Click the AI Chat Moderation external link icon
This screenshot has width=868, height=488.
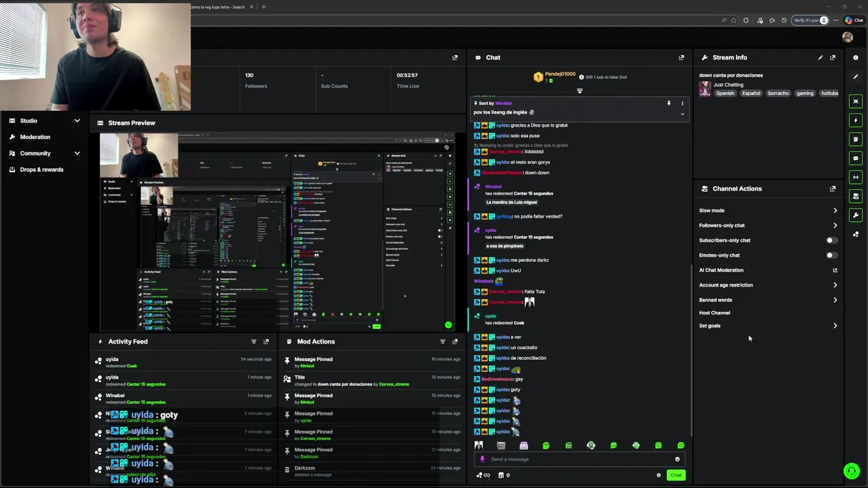(x=835, y=270)
